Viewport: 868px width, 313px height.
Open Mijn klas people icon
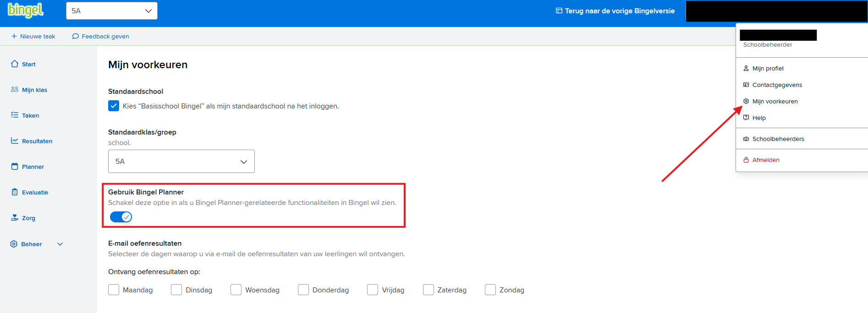[15, 90]
